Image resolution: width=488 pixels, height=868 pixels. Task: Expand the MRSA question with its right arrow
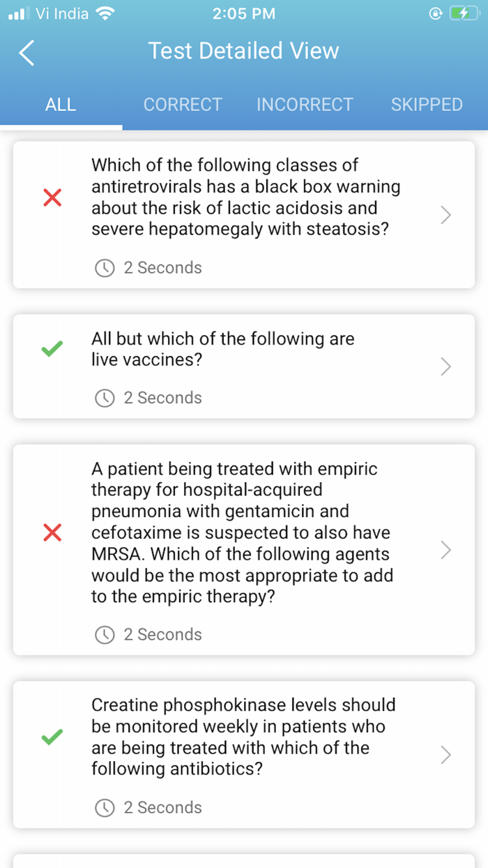pyautogui.click(x=445, y=551)
